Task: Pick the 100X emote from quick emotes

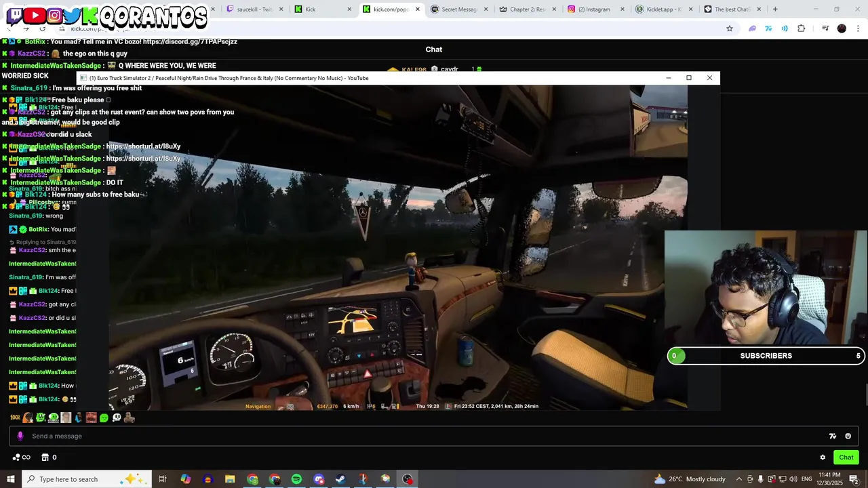Action: tap(15, 418)
